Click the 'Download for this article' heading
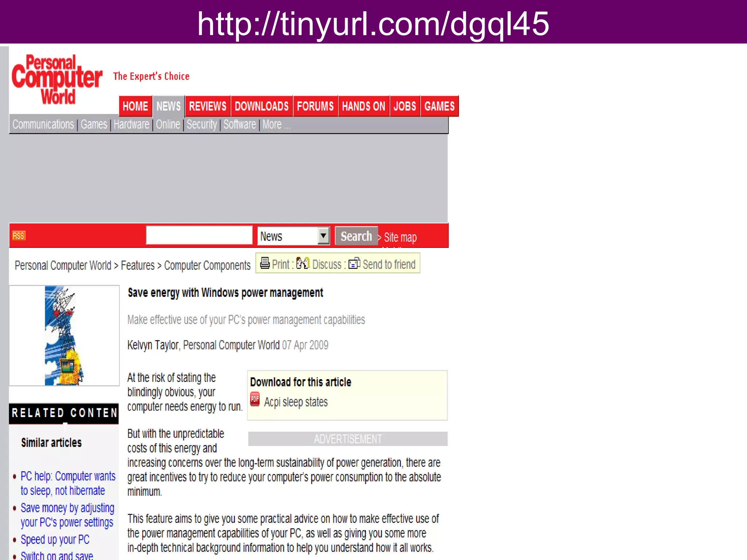The width and height of the screenshot is (747, 560). (x=301, y=382)
